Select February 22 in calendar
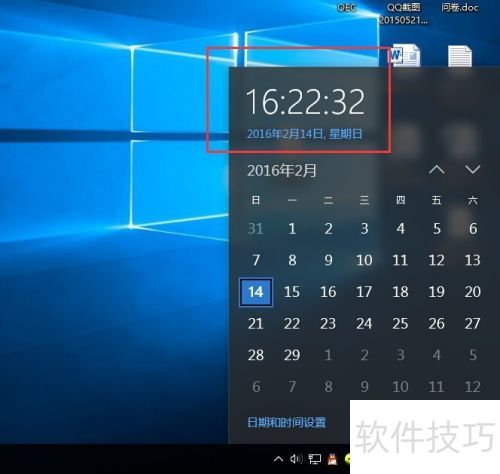500x474 pixels. [292, 324]
